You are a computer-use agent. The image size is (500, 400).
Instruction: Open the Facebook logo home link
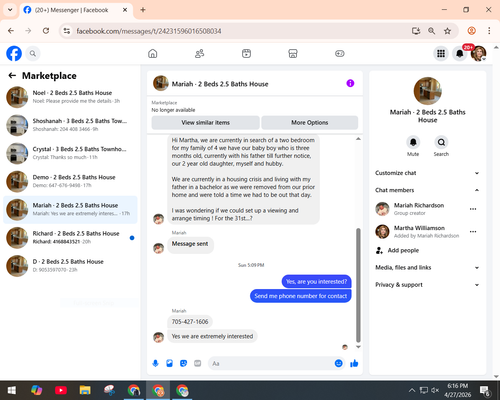[14, 53]
